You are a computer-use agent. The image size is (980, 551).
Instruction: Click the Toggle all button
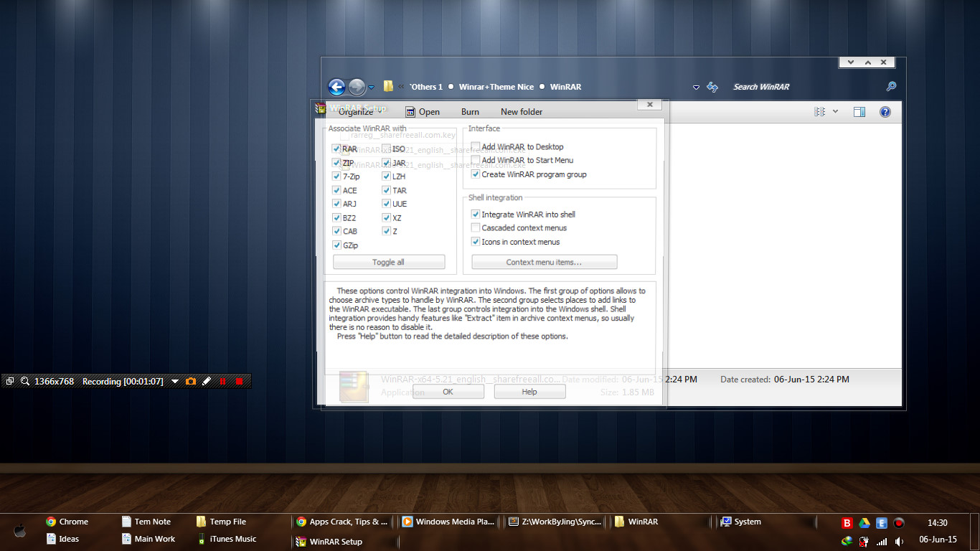(389, 262)
